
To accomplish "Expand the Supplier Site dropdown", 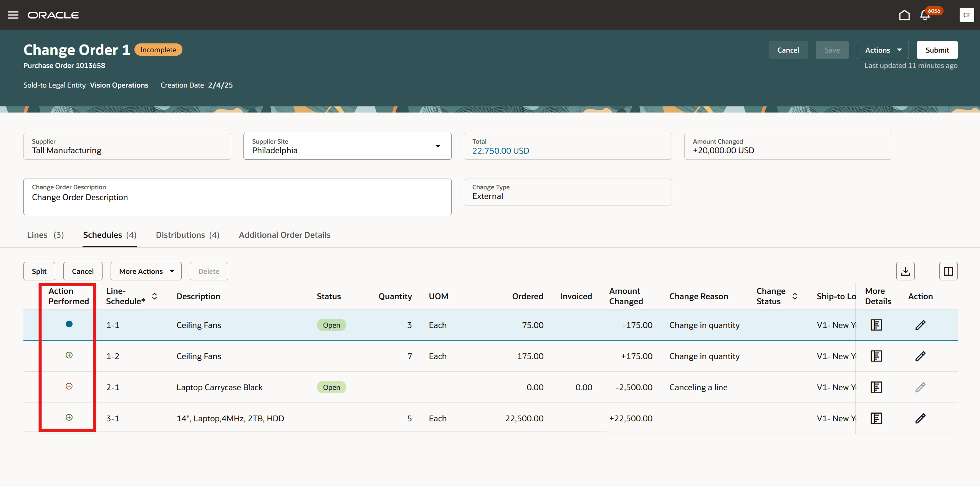I will click(437, 146).
